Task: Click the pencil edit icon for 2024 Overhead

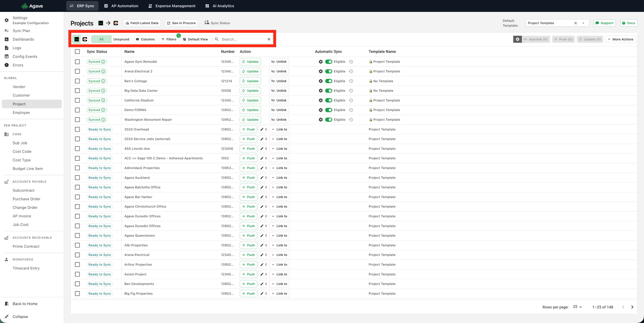Action: pos(262,129)
